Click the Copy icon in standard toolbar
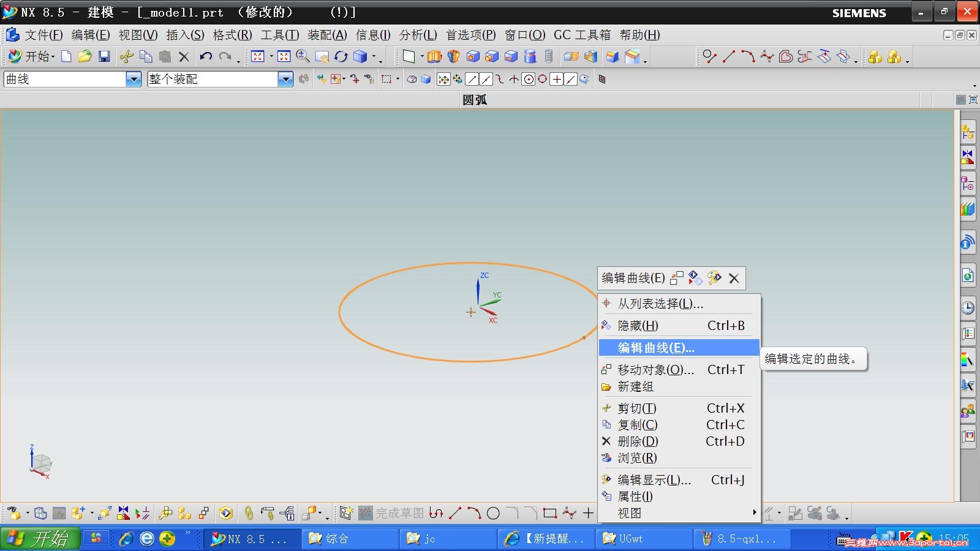Screen dimensions: 980x551 pos(146,57)
